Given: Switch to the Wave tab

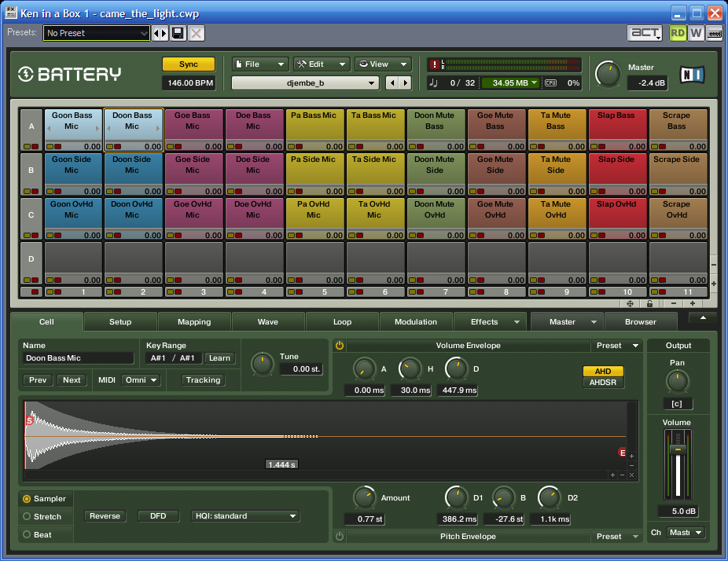Looking at the screenshot, I should pos(268,321).
